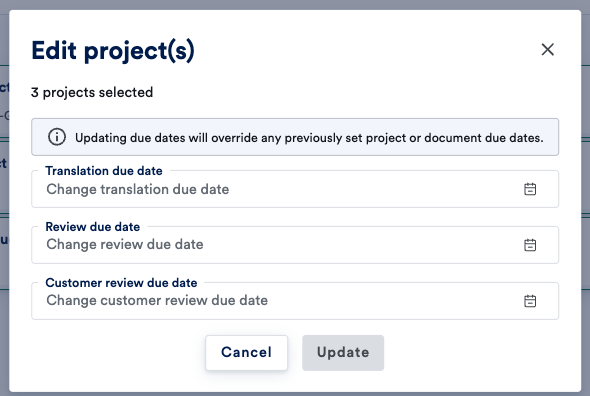Click the Update button
This screenshot has height=396, width=590.
[x=343, y=353]
